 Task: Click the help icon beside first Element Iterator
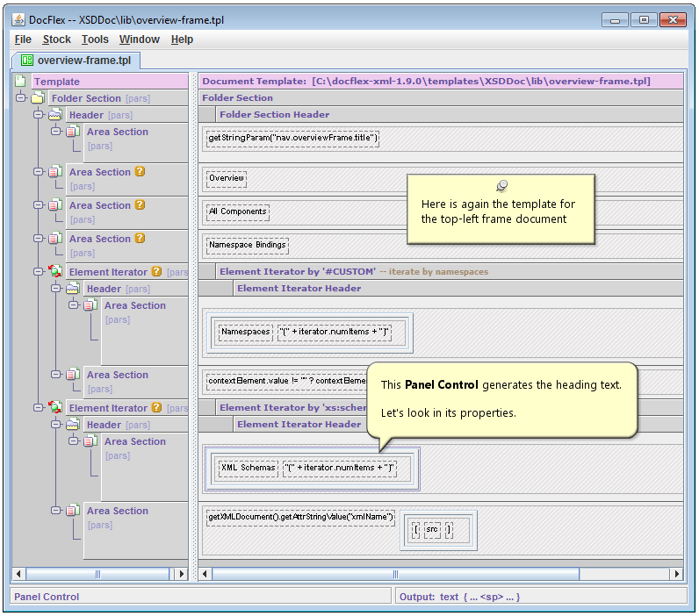coord(156,272)
